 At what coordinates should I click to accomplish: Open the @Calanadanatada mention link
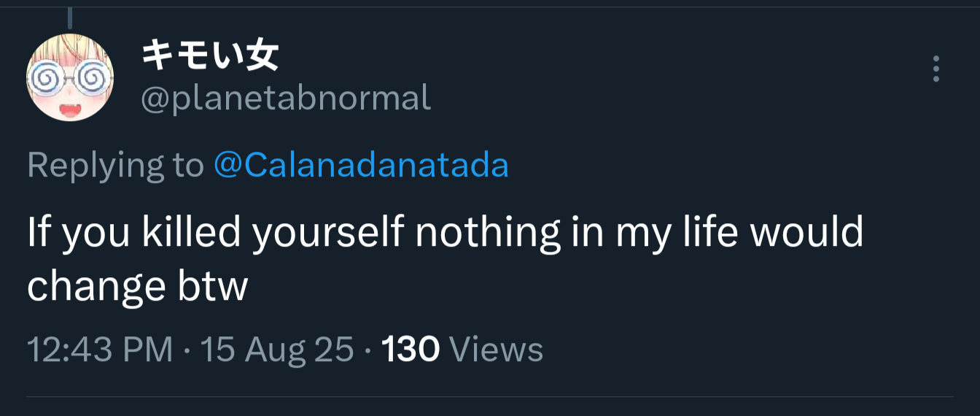(362, 166)
